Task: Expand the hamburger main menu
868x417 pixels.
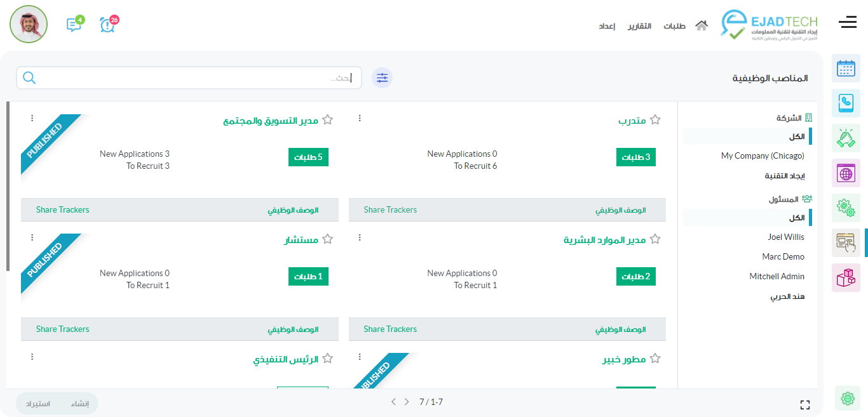Action: coord(848,23)
